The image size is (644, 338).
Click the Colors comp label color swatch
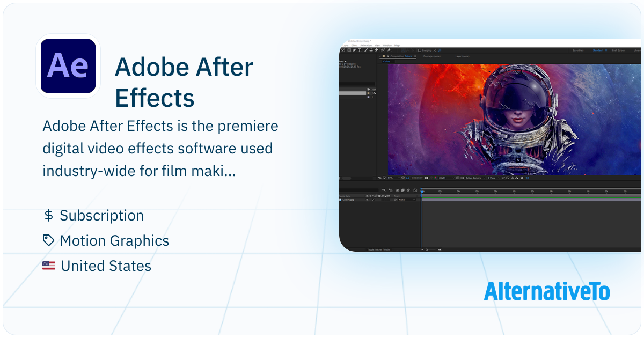click(368, 93)
